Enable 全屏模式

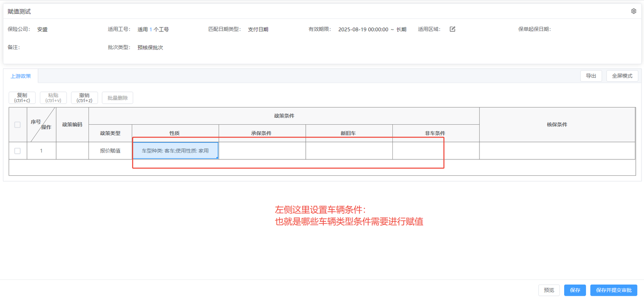click(x=622, y=76)
